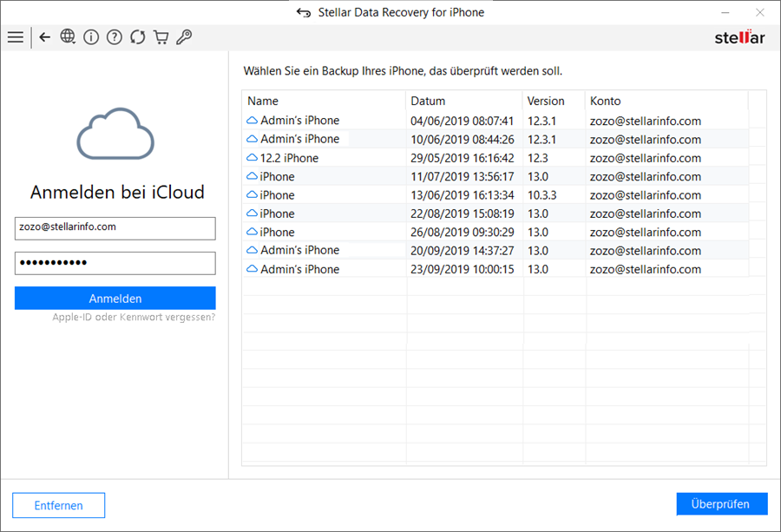
Task: Sort list by Name column header
Action: [324, 101]
